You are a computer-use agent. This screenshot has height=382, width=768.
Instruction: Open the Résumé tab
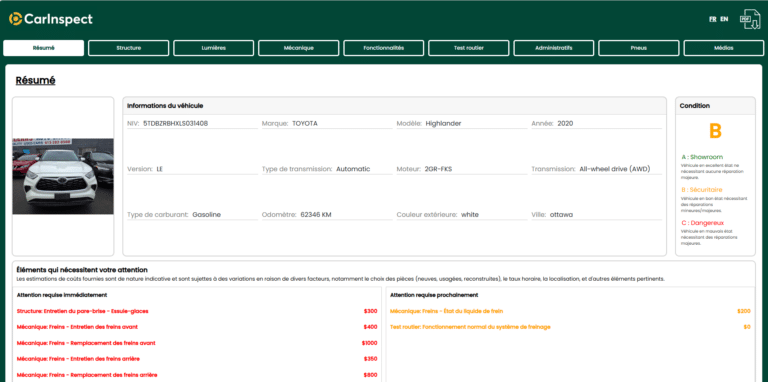tap(44, 48)
